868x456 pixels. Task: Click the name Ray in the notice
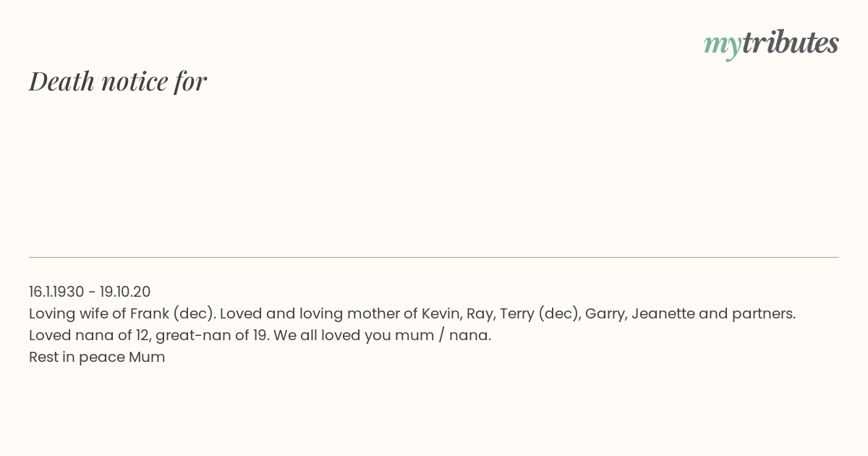[478, 313]
